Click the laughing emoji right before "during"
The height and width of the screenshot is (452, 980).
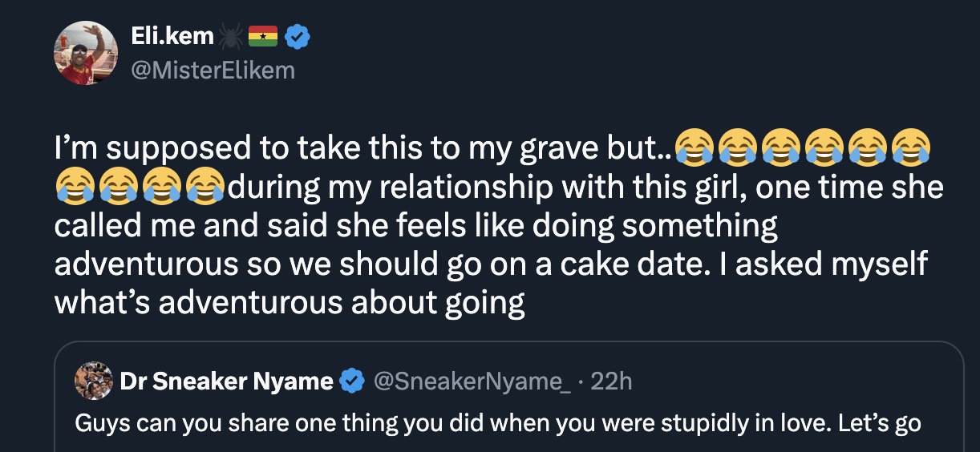205,188
